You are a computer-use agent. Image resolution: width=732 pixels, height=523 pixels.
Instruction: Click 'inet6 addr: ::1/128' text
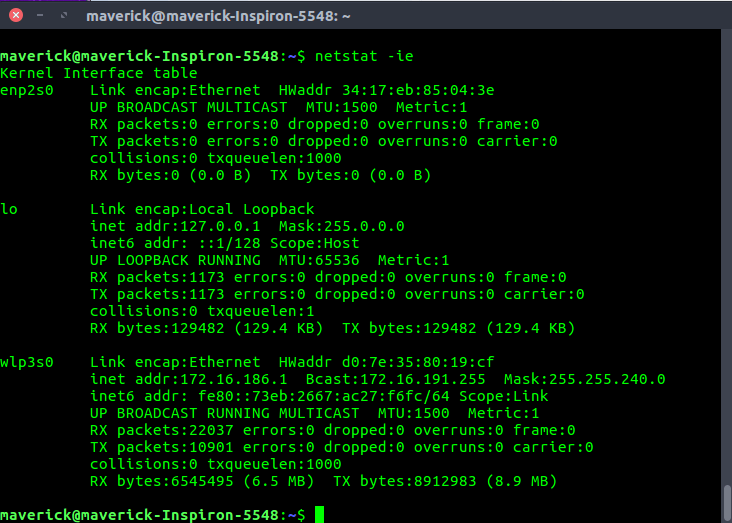(175, 243)
